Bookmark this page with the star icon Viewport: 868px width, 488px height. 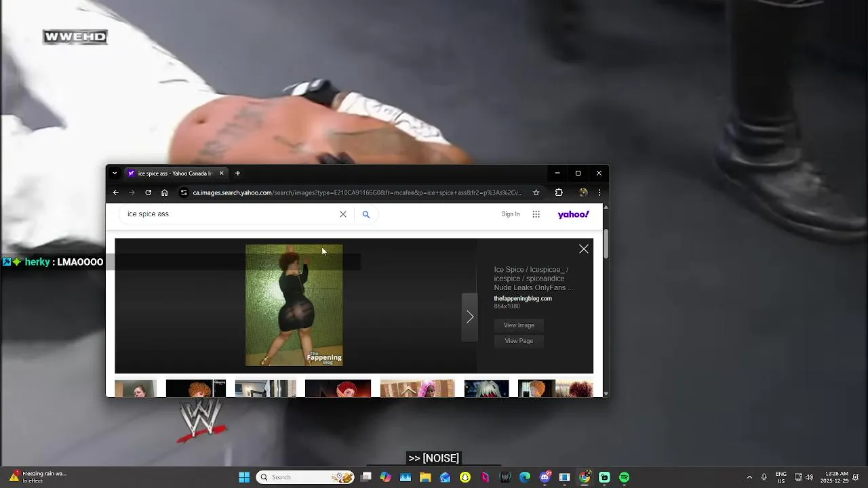point(536,192)
